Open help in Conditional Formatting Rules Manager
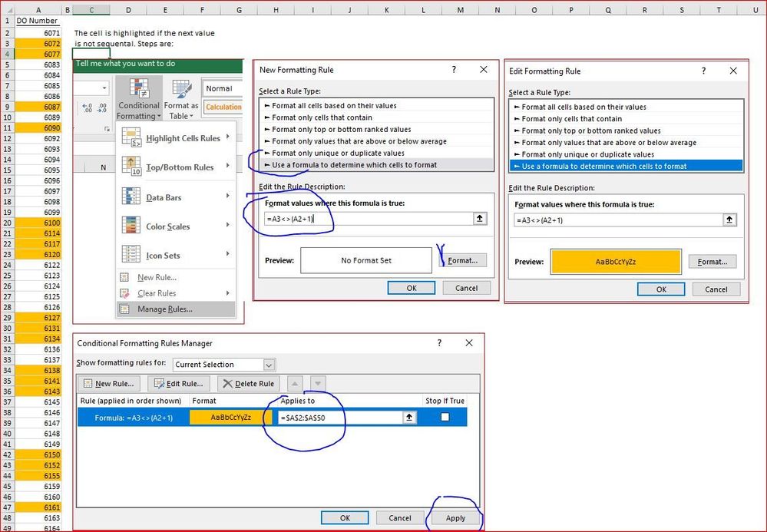 pos(439,343)
